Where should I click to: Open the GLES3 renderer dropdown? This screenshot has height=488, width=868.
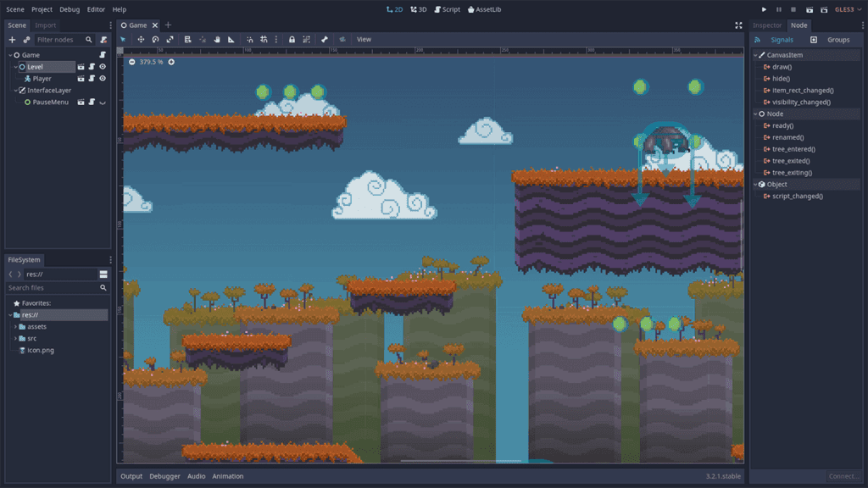848,9
